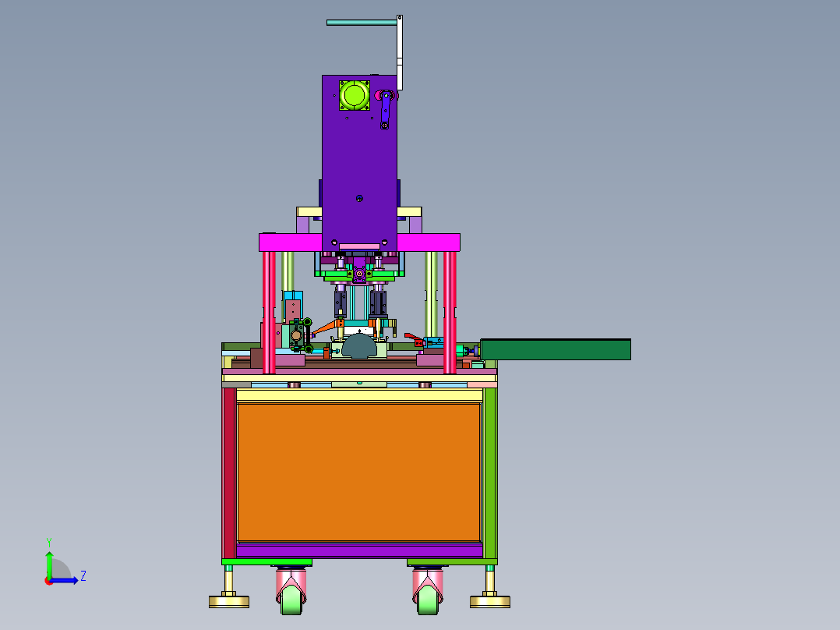This screenshot has height=630, width=840.
Task: Pick the teal horizontal handle bar at top
Action: 361,23
